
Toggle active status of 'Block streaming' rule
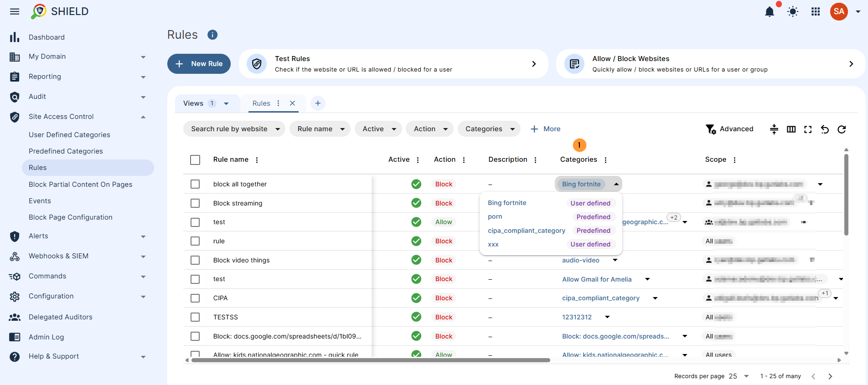(x=416, y=203)
